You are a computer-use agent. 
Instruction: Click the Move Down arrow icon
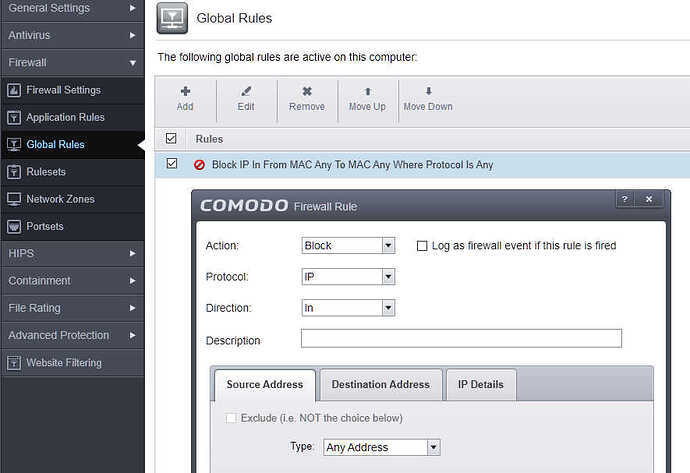[x=428, y=91]
